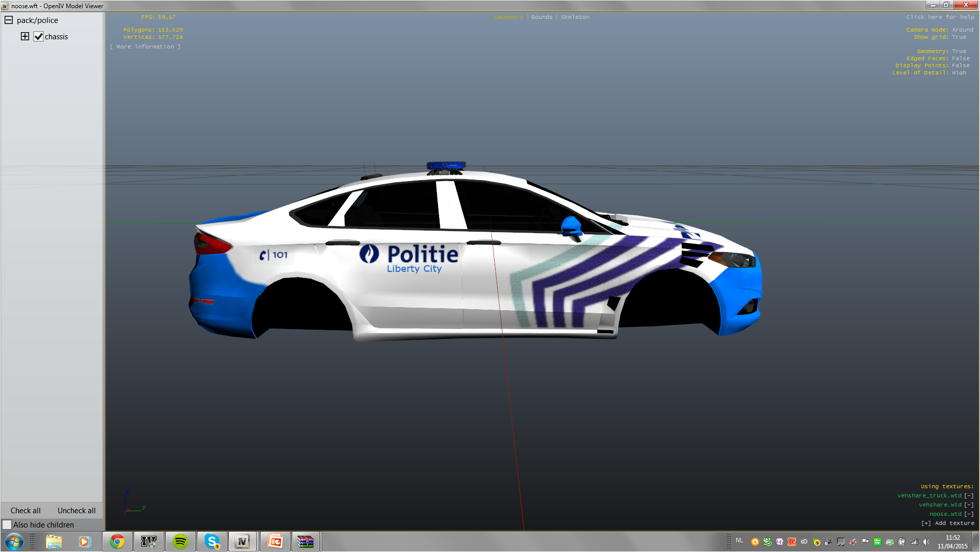Open Skype from the taskbar

pos(212,542)
